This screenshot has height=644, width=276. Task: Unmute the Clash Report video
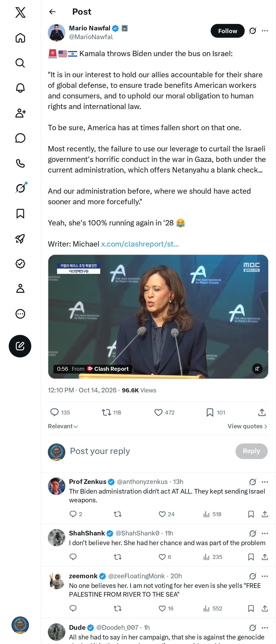(257, 368)
